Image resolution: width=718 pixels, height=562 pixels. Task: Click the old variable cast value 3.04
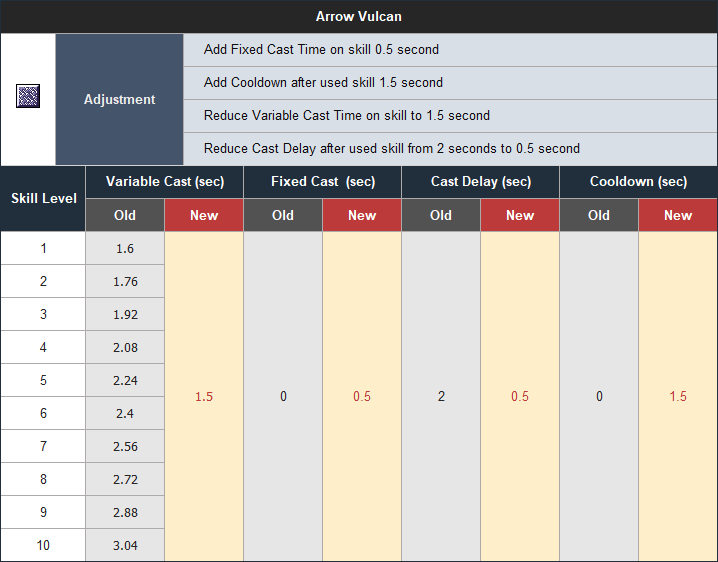(125, 546)
